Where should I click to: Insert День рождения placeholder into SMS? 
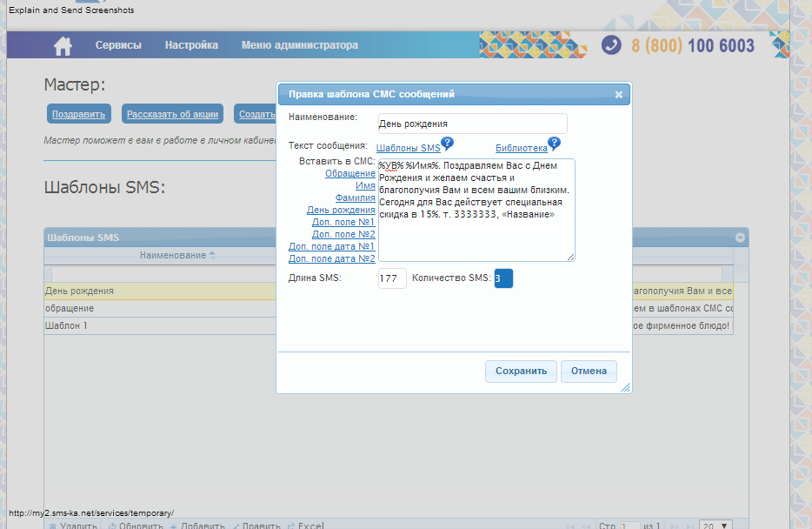tap(341, 210)
